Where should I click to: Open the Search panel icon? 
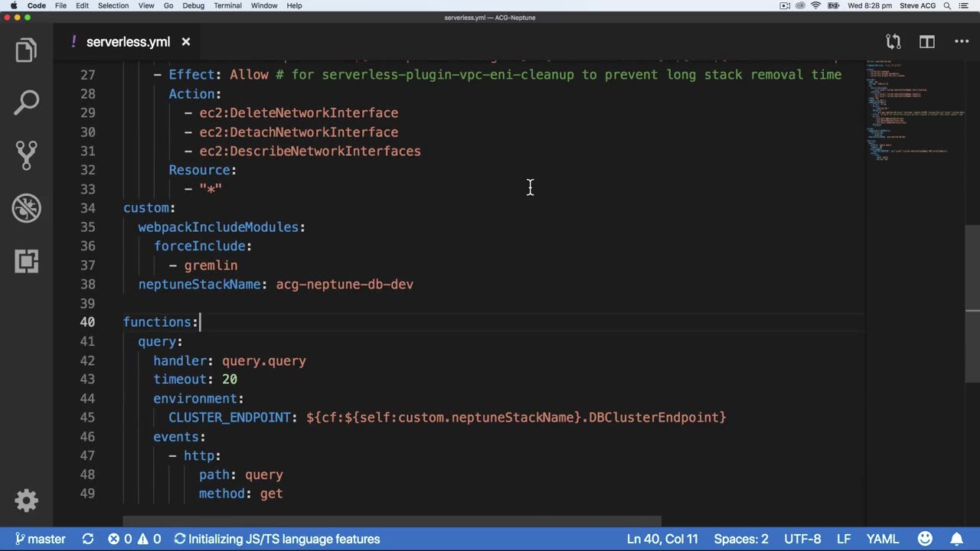[x=26, y=103]
